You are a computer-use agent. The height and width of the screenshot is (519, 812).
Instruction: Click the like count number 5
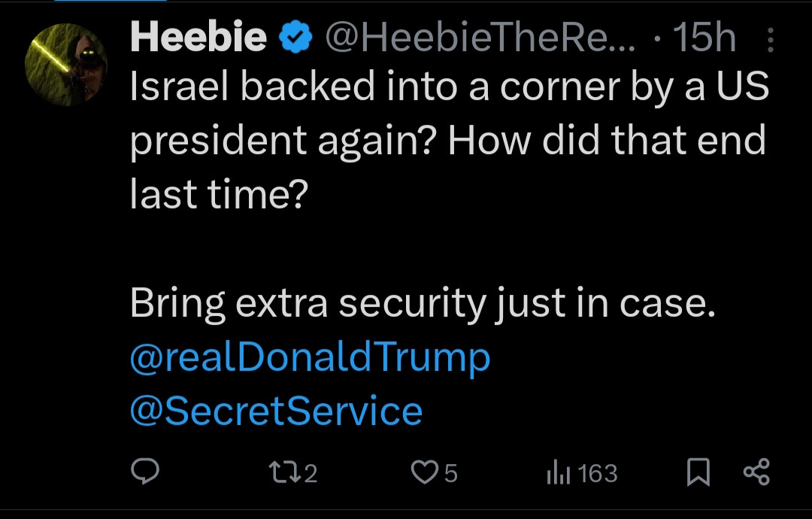450,473
